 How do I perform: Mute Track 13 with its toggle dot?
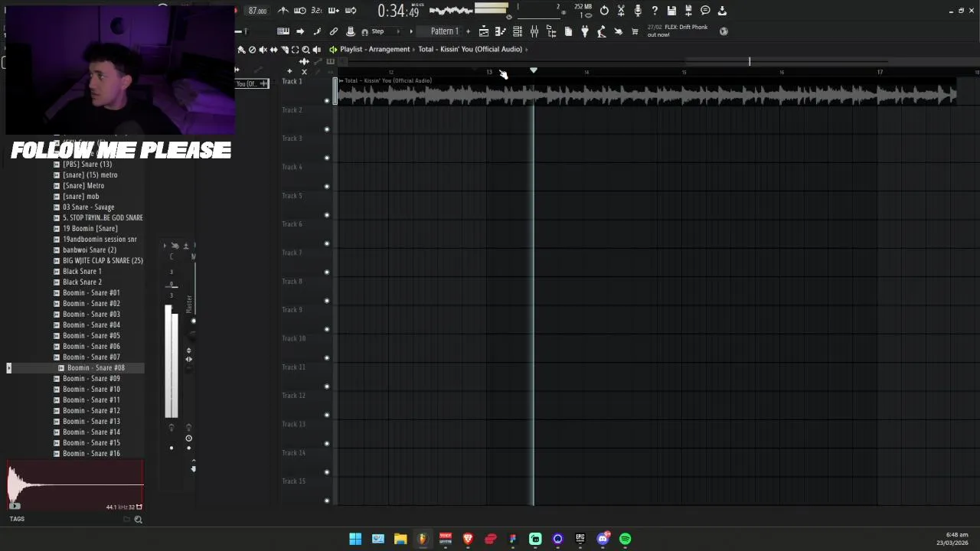[327, 443]
